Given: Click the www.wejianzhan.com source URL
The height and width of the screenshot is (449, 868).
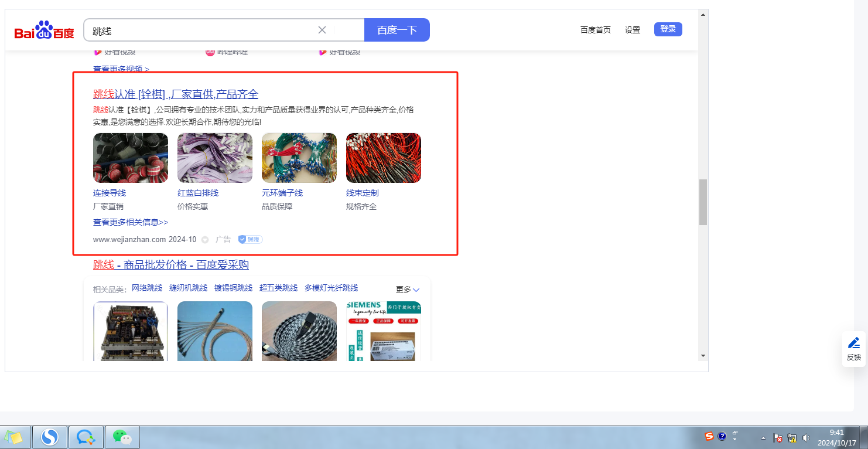Looking at the screenshot, I should (129, 239).
